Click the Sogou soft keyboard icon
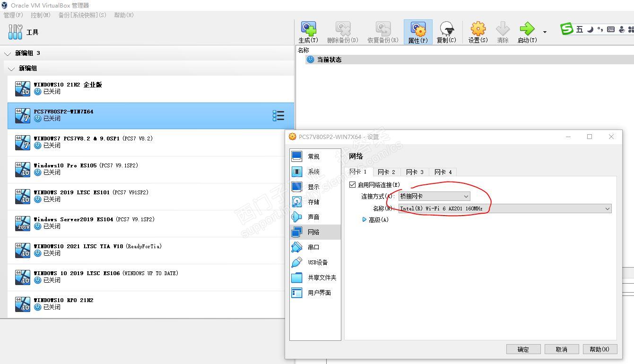Viewport: 634px width, 364px height. click(611, 29)
